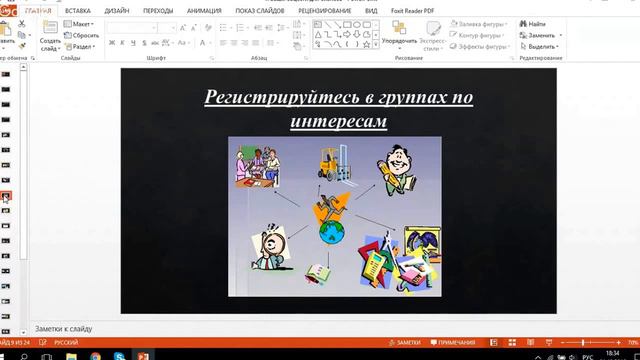Click ПРИМЕЧАНИЯ in the status bar
Viewport: 640px width, 360px height.
tap(453, 342)
